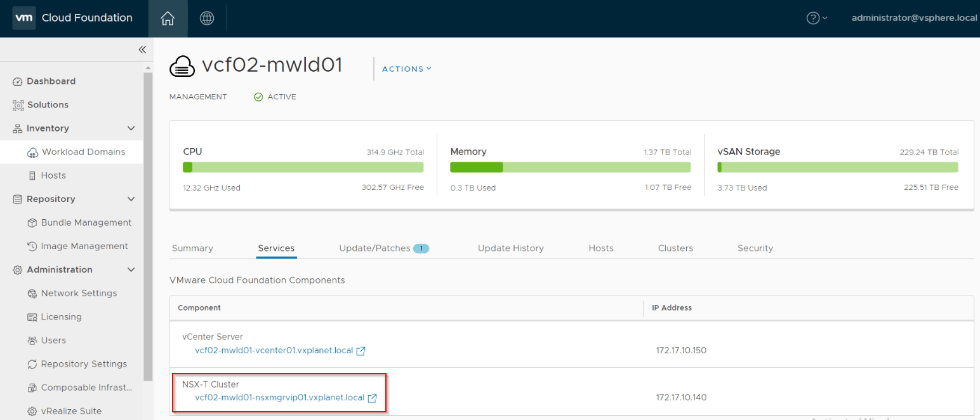Open Image Management page
This screenshot has width=980, height=420.
pyautogui.click(x=84, y=246)
